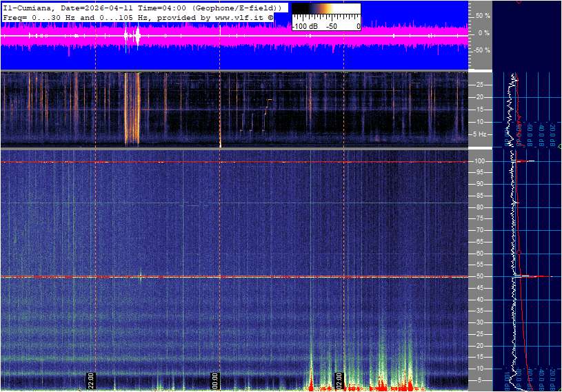Click the '10' tick on the geophone 0-30 Hz axis
This screenshot has width=562, height=392.
(x=480, y=122)
